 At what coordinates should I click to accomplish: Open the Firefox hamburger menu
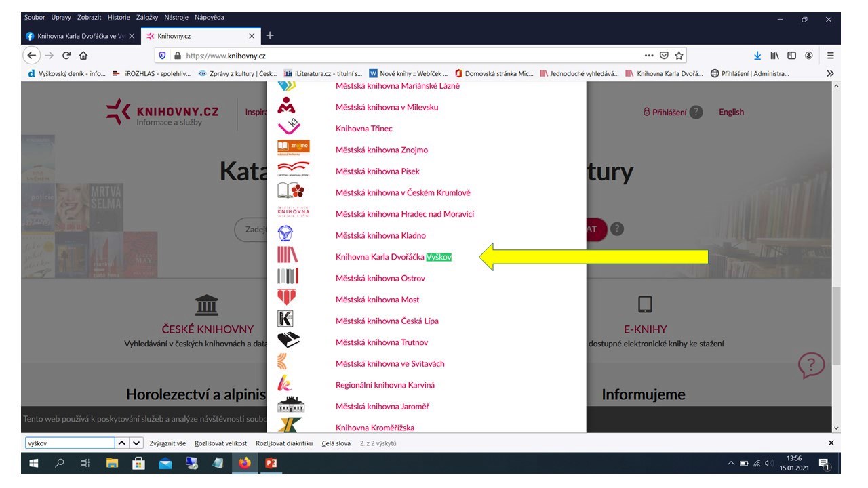point(830,56)
